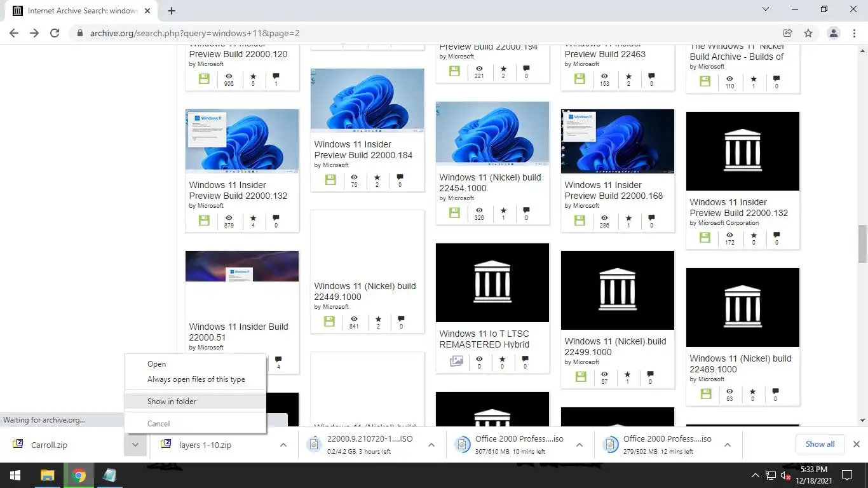Click Show all downloads button

(x=820, y=444)
